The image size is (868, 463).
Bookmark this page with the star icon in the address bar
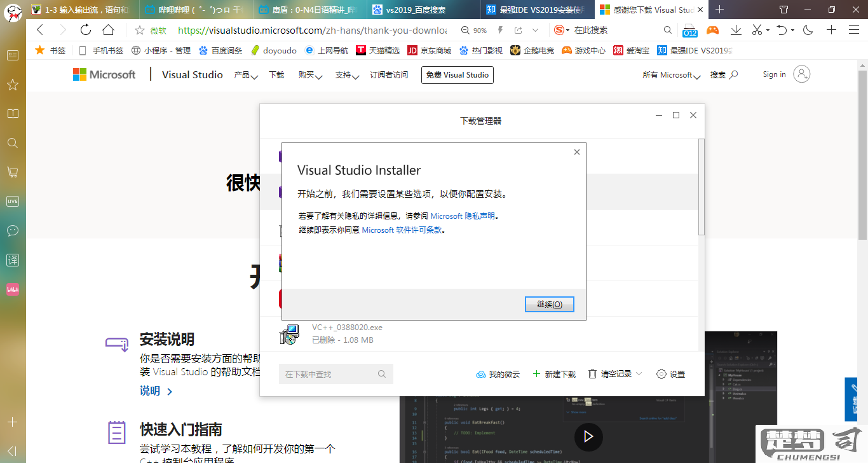(x=140, y=31)
